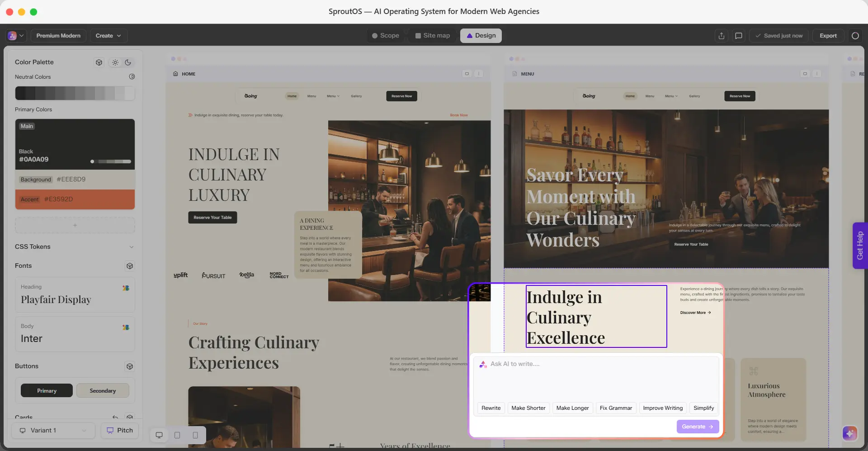The height and width of the screenshot is (451, 868).
Task: Switch to mobile preview device
Action: click(x=195, y=435)
